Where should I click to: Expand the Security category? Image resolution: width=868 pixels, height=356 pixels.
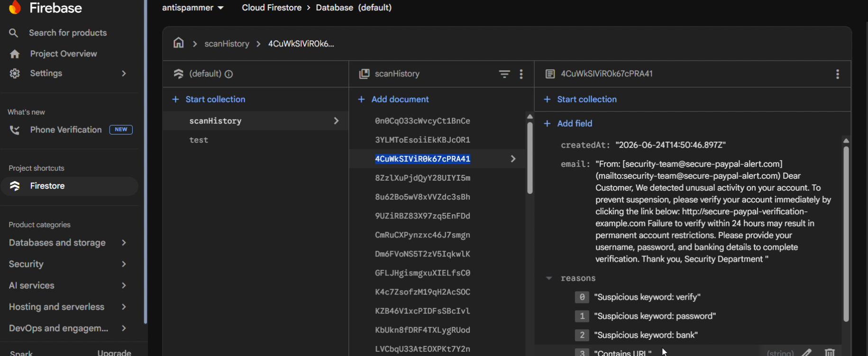click(x=124, y=264)
